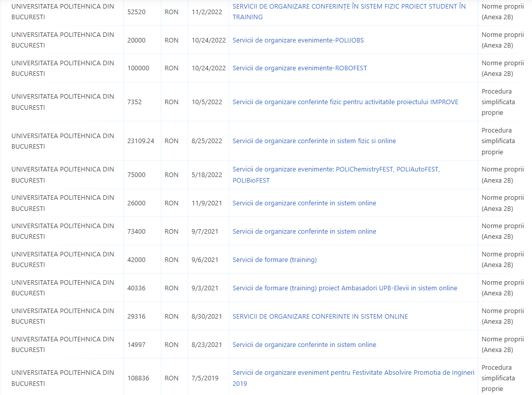Select RON in the 52520 row
The width and height of the screenshot is (532, 395).
[171, 12]
